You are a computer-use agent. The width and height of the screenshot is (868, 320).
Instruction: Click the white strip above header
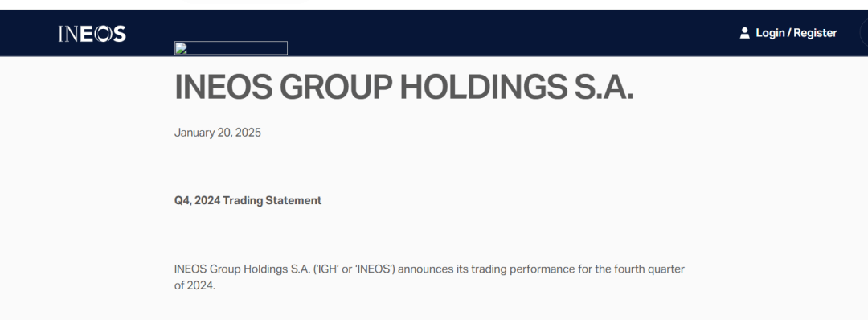pyautogui.click(x=434, y=5)
